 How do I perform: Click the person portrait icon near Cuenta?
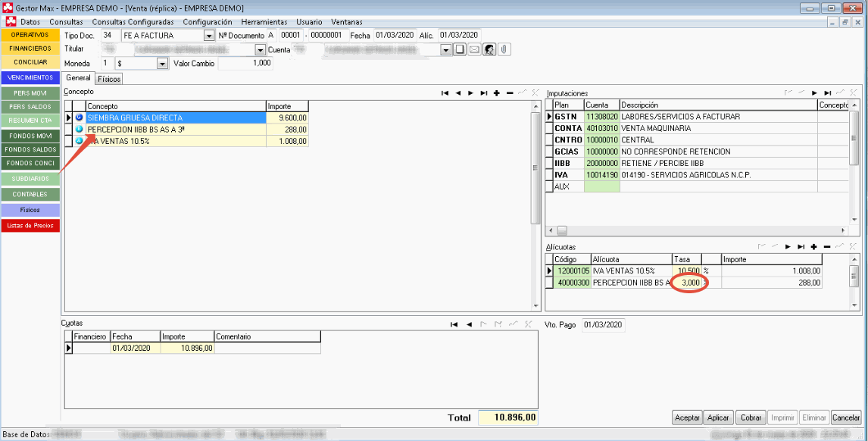(x=489, y=50)
